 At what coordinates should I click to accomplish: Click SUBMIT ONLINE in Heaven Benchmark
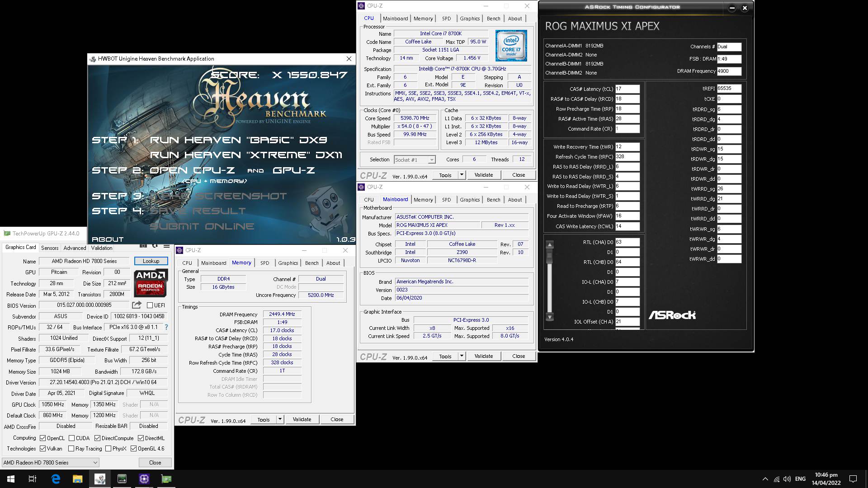pyautogui.click(x=202, y=226)
